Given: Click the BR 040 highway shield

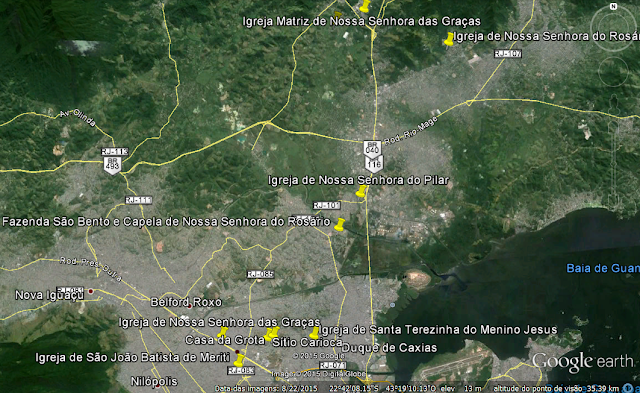Looking at the screenshot, I should (x=372, y=149).
